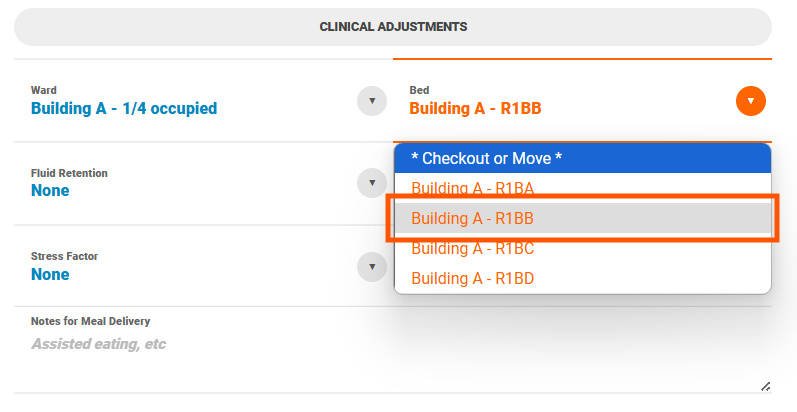797x412 pixels.
Task: Click the Bed field label
Action: [x=419, y=90]
